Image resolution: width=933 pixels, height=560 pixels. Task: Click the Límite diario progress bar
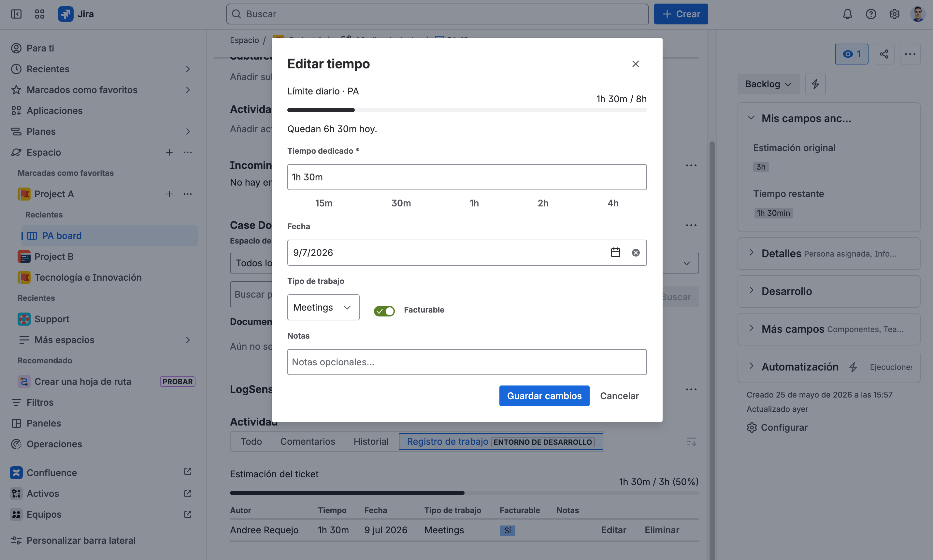467,110
